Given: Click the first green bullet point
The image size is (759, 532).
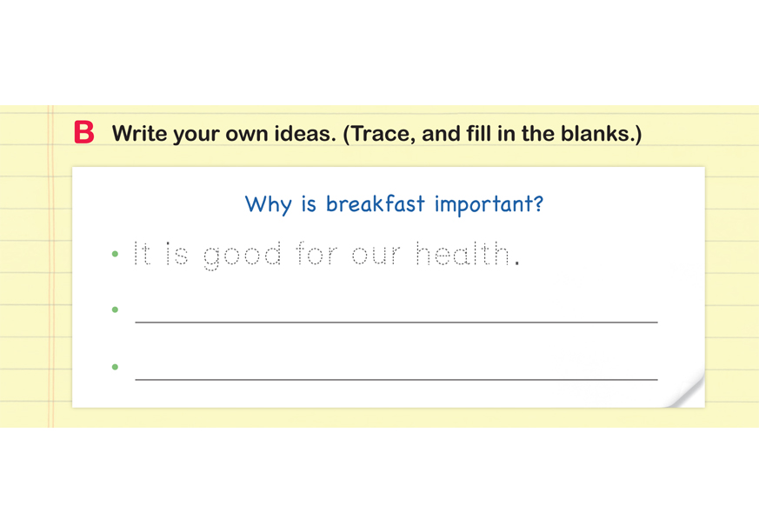Looking at the screenshot, I should (x=115, y=255).
